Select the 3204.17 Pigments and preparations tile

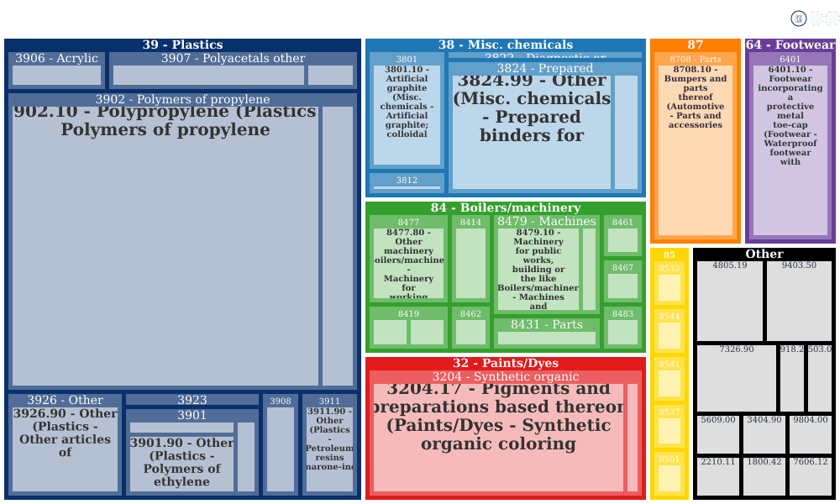point(499,438)
